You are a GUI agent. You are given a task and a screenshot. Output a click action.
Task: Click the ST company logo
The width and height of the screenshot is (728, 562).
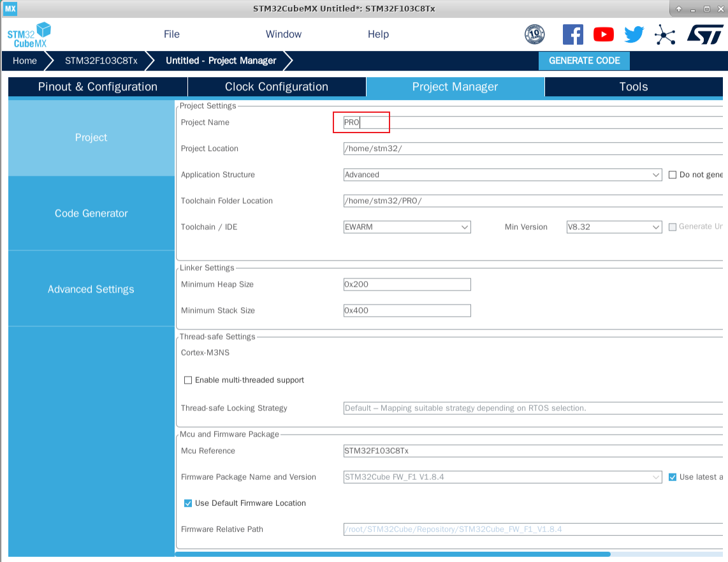pyautogui.click(x=705, y=34)
